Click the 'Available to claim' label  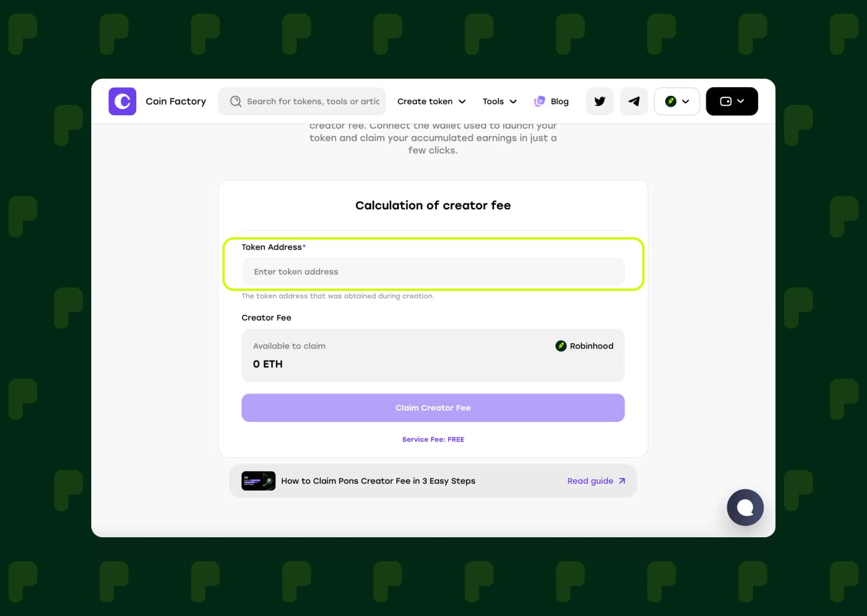click(x=289, y=346)
